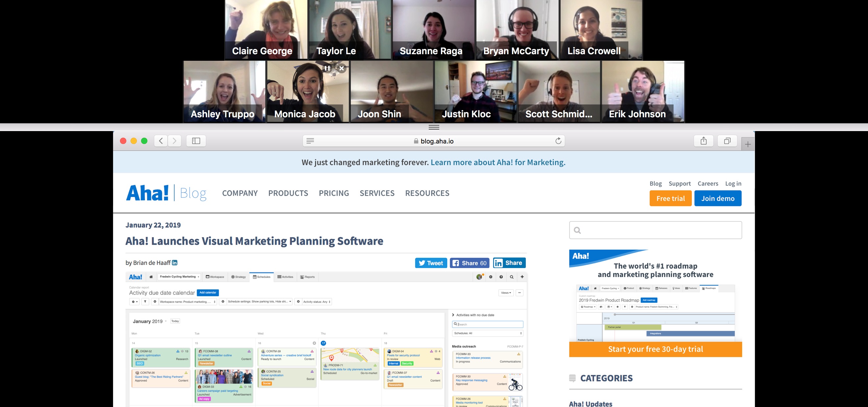The width and height of the screenshot is (868, 407).
Task: Click the Free trial button
Action: click(x=670, y=198)
